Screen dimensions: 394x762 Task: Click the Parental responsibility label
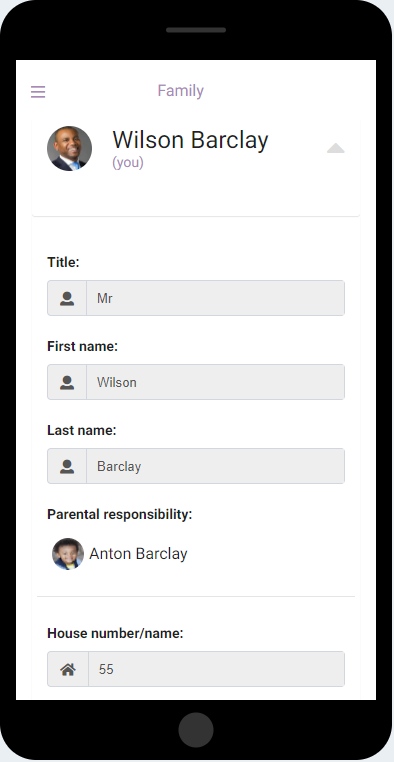(120, 515)
